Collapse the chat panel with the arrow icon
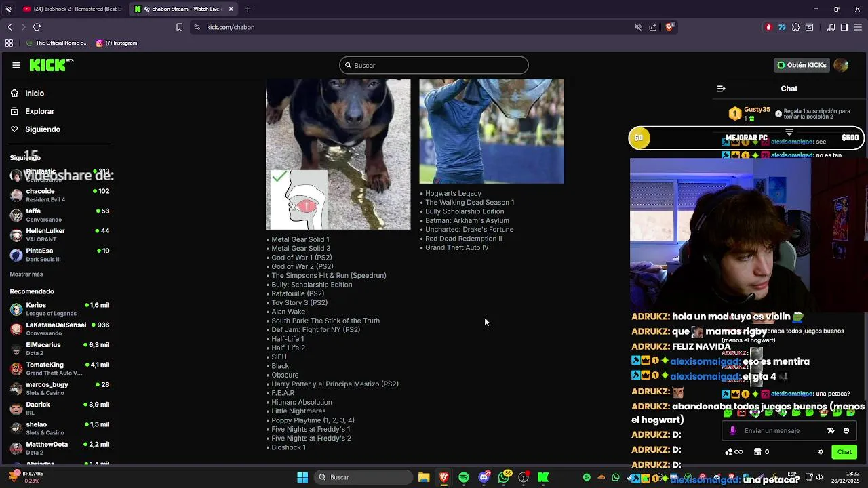 click(721, 89)
